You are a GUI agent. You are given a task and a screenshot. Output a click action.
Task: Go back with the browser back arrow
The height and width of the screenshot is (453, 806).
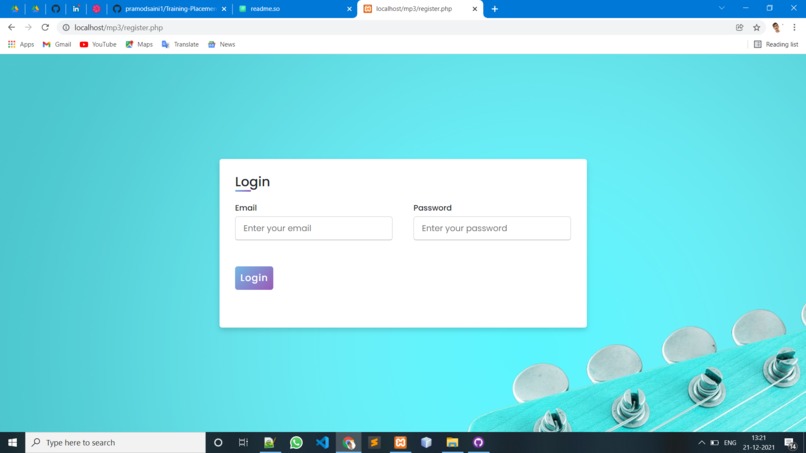click(11, 27)
